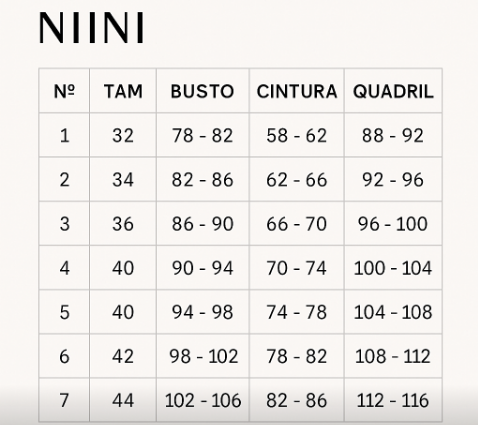Click quadril value 112 - 116

[393, 400]
